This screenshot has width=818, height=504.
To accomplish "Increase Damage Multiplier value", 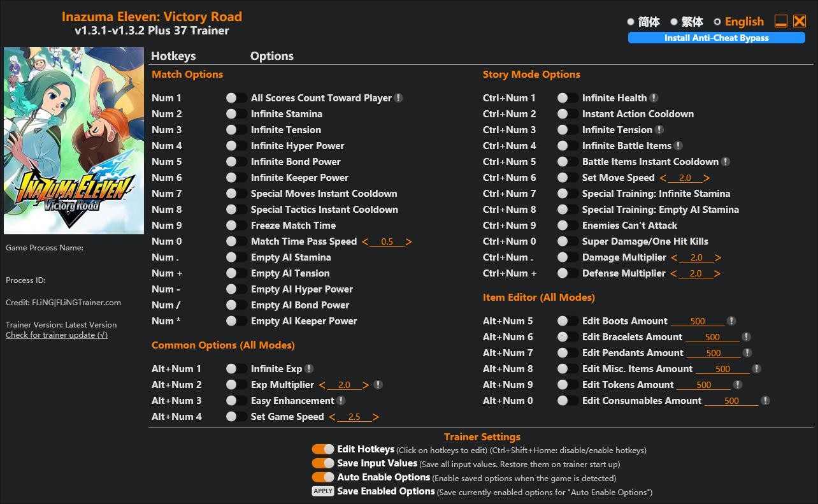I will click(x=717, y=258).
